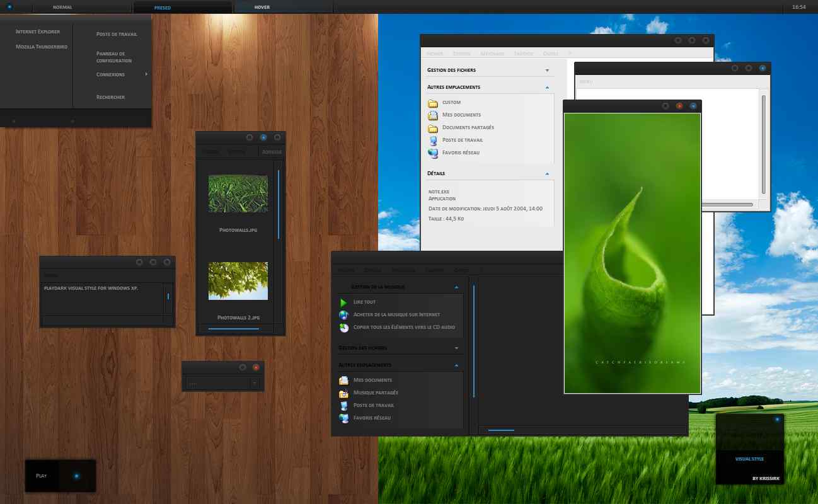Open the custom folder icon in light explorer

point(432,103)
